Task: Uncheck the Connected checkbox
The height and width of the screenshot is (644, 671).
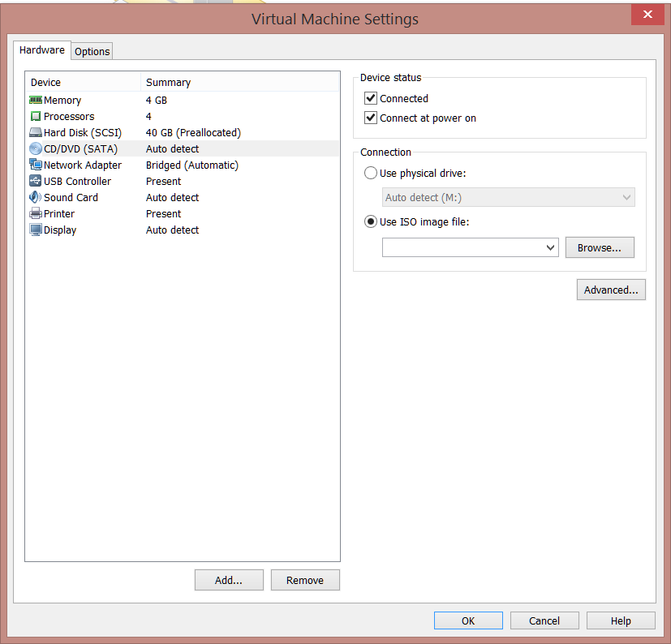Action: pyautogui.click(x=371, y=98)
